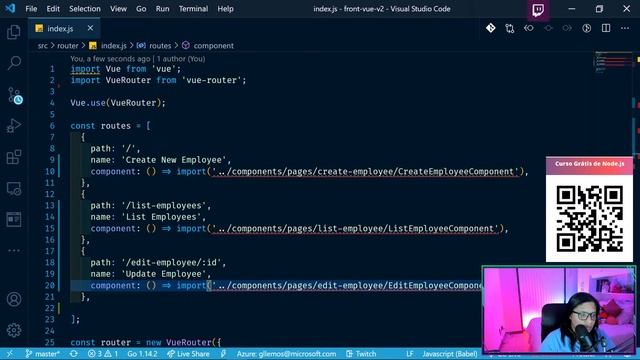
Task: Change language mode Javascript (Babel)
Action: pyautogui.click(x=449, y=354)
